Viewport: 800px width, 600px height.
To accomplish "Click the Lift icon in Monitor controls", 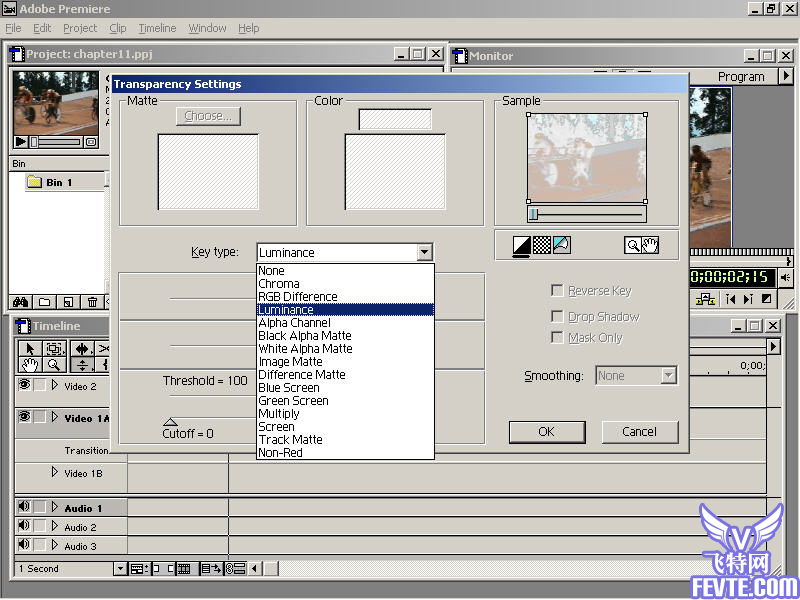I will pyautogui.click(x=705, y=299).
